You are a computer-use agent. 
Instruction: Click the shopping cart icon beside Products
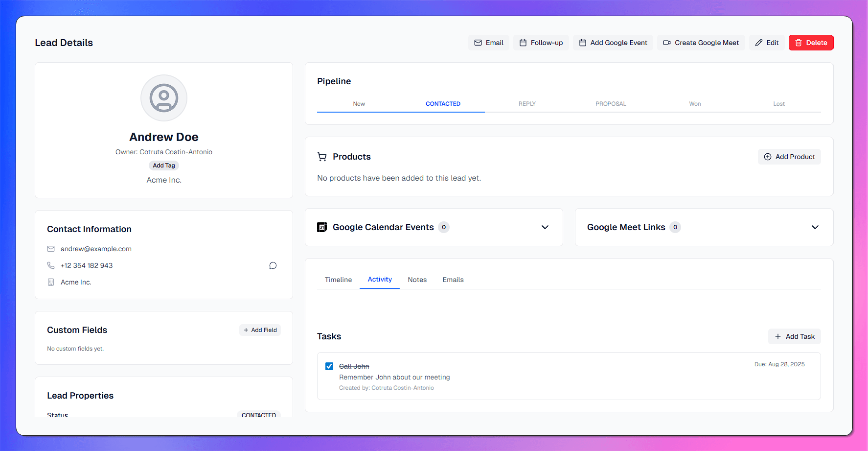[x=322, y=157]
